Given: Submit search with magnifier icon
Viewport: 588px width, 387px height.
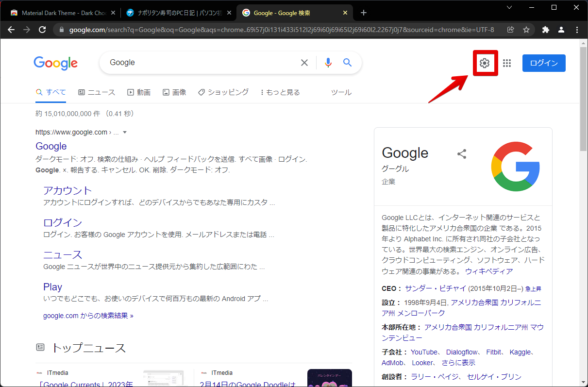Looking at the screenshot, I should point(347,63).
